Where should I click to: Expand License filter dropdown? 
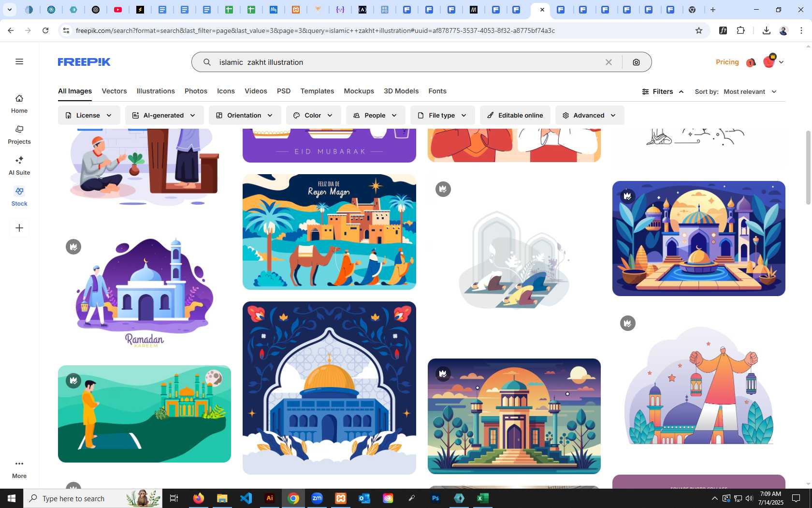click(x=89, y=115)
